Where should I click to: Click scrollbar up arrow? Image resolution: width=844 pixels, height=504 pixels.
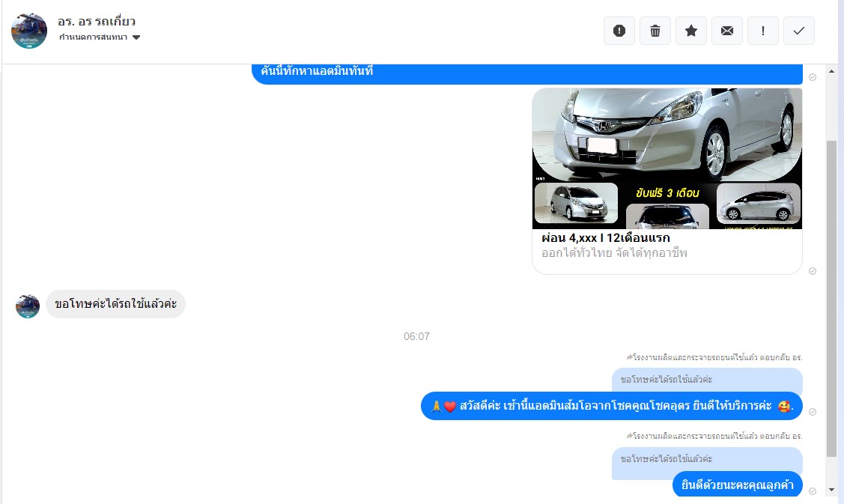[x=831, y=71]
